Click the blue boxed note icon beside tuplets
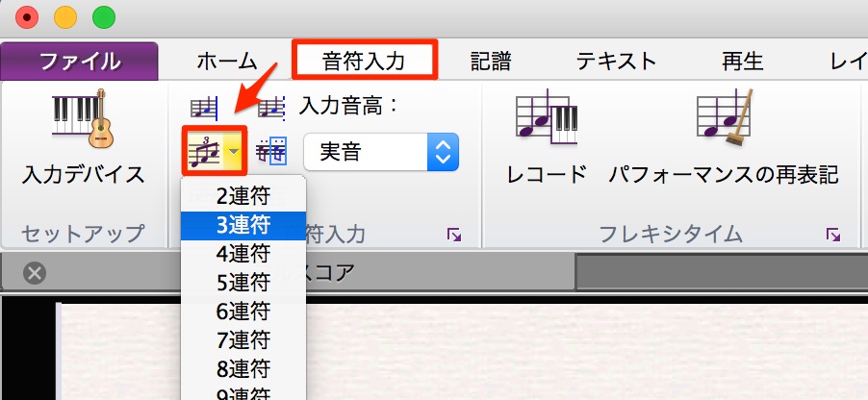868x400 pixels. coord(271,151)
